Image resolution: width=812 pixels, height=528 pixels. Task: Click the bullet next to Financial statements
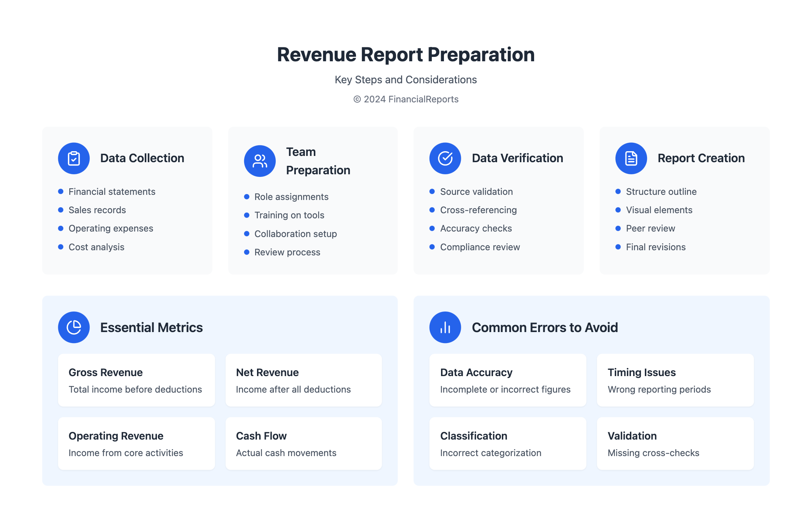coord(61,191)
